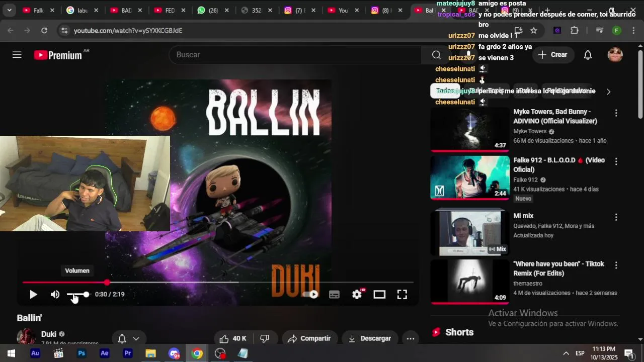Viewport: 644px width, 362px height.
Task: Open Chrome media control icon
Action: click(x=599, y=31)
